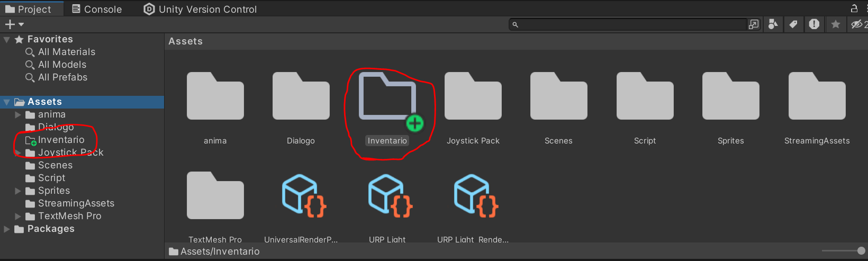Select All Materials in Favorites
Screen dimensions: 868x261
66,52
